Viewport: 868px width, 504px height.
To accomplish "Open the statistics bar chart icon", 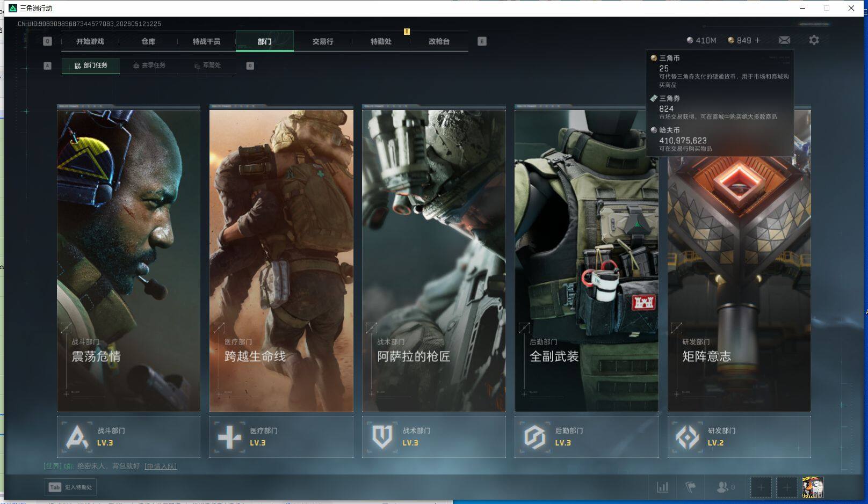I will 663,487.
